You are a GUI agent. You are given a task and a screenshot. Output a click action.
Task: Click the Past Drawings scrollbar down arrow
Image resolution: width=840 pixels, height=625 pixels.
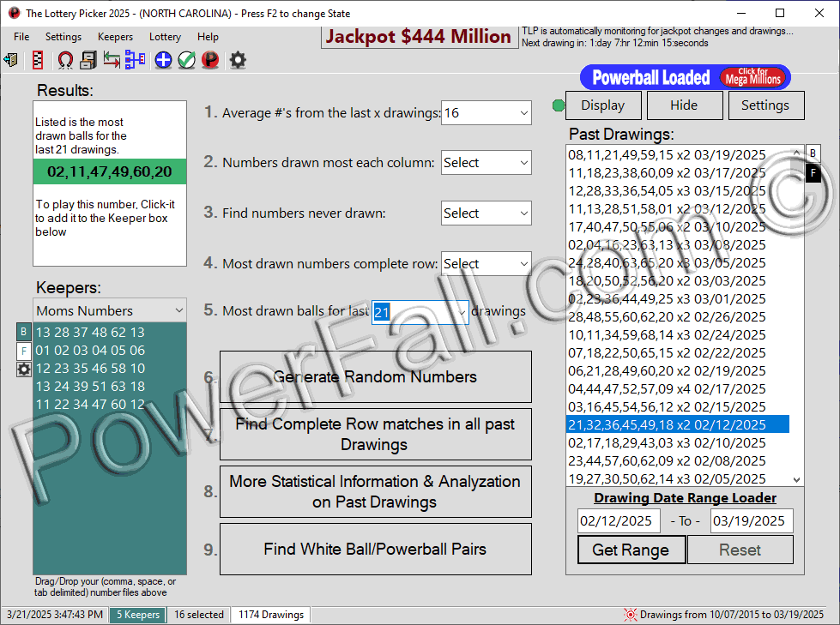point(796,479)
